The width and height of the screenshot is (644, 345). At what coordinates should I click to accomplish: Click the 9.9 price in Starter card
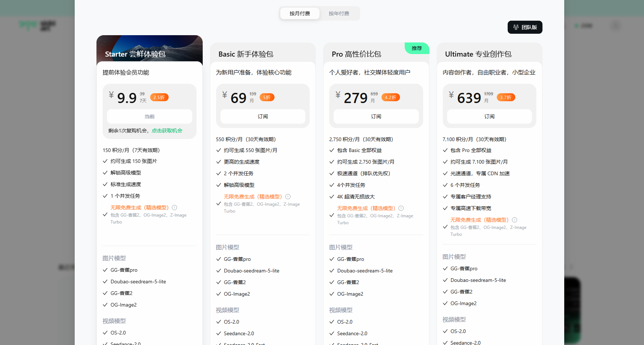click(127, 98)
